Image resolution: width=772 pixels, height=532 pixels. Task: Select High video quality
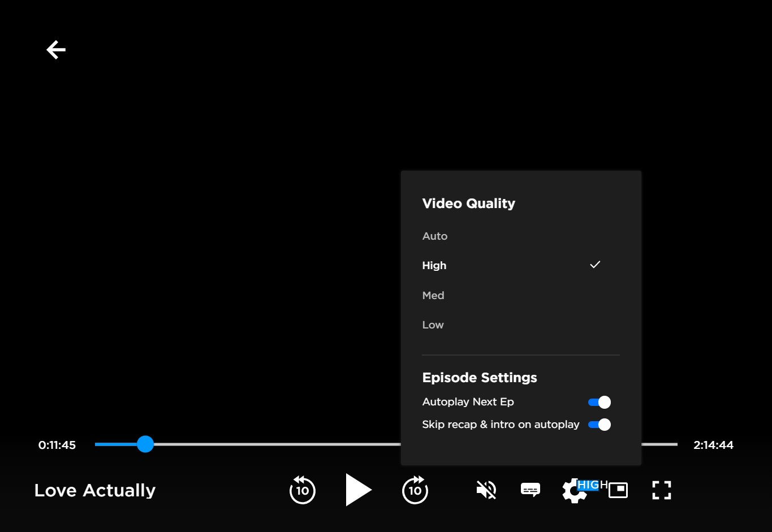tap(434, 266)
